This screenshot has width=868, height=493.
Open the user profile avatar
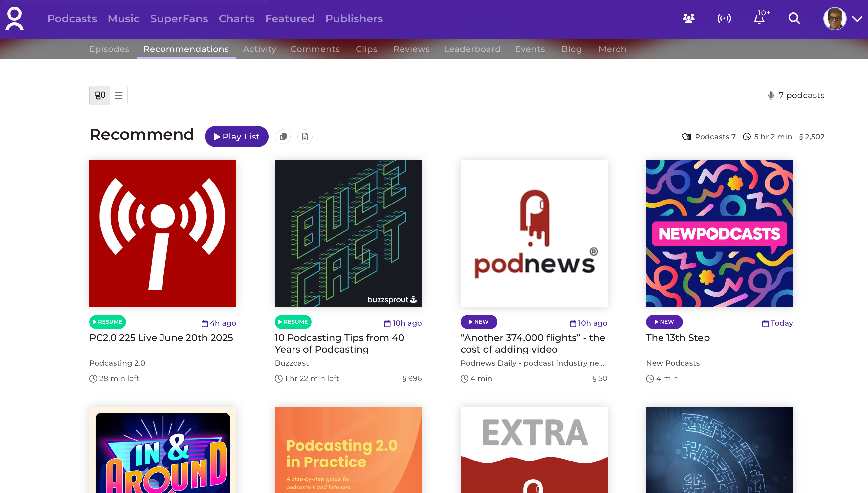coord(835,19)
